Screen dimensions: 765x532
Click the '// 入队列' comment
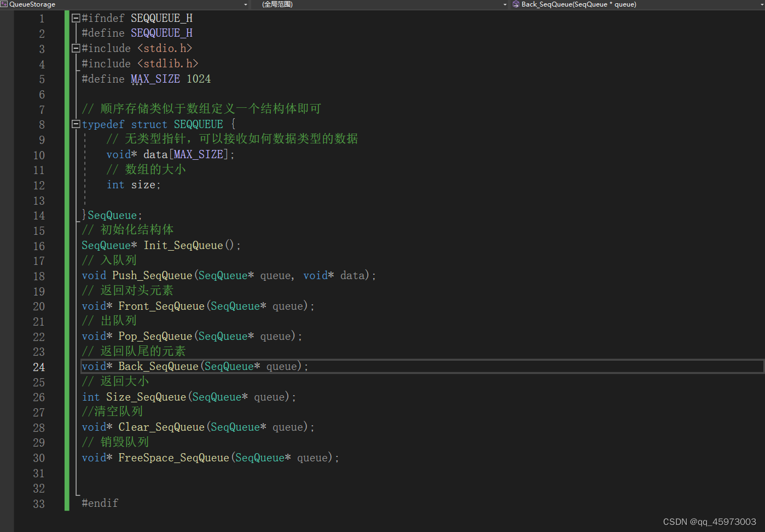click(x=109, y=261)
